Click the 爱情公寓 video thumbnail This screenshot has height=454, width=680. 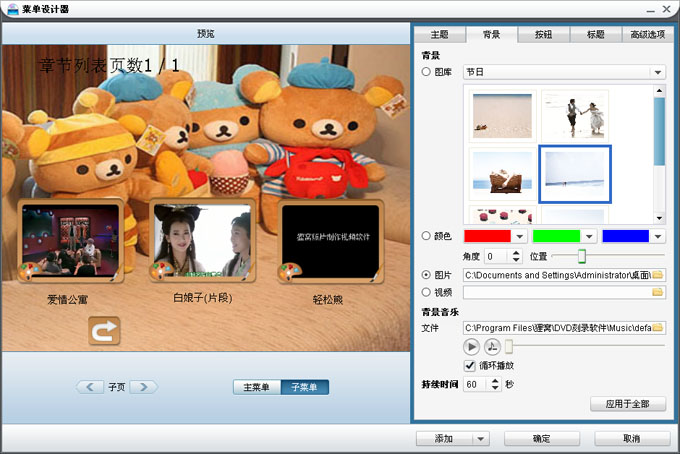70,241
